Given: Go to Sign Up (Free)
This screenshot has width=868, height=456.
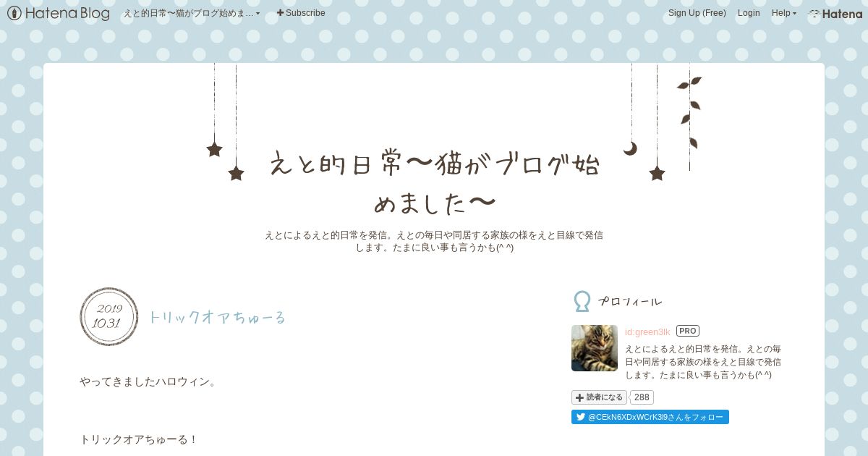Looking at the screenshot, I should (x=697, y=13).
